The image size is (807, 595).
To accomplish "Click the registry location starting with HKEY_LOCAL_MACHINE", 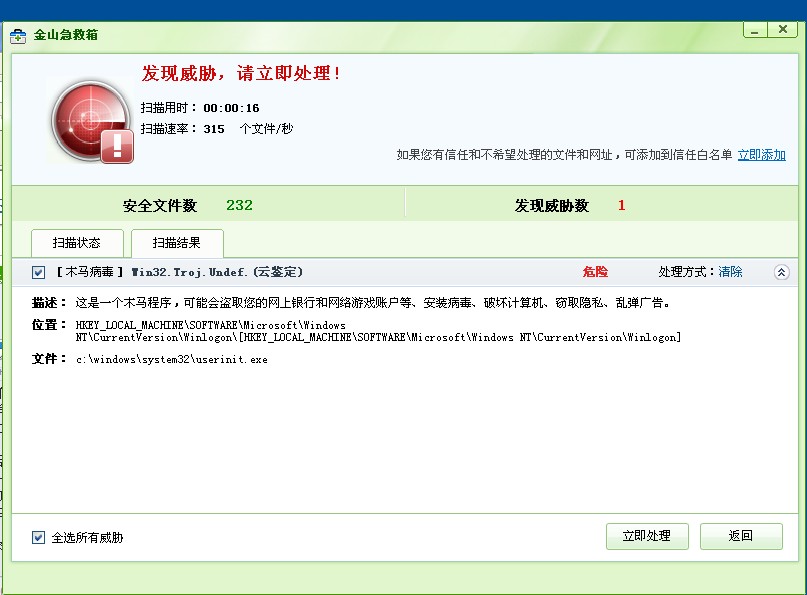I will (x=378, y=331).
